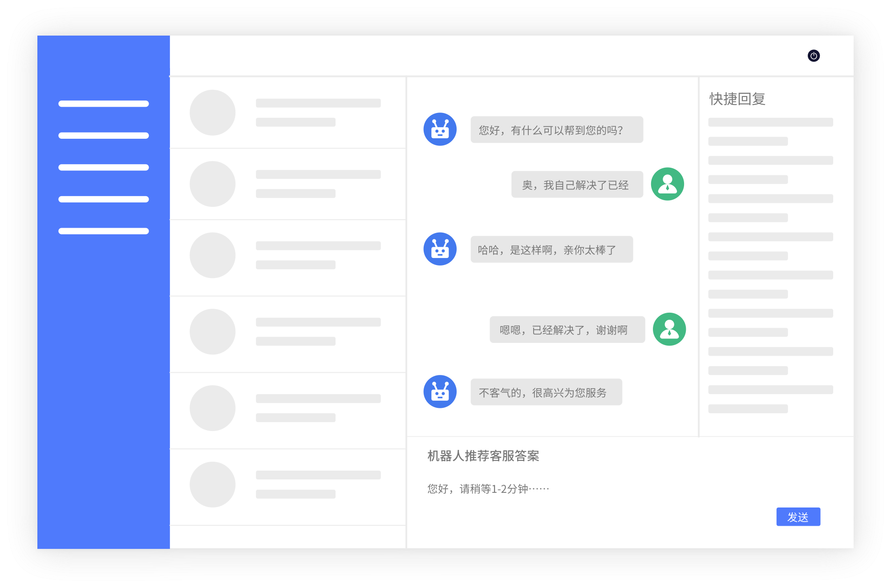Click user avatar next to 奥，我自己解决了已经
The height and width of the screenshot is (588, 891).
667,184
